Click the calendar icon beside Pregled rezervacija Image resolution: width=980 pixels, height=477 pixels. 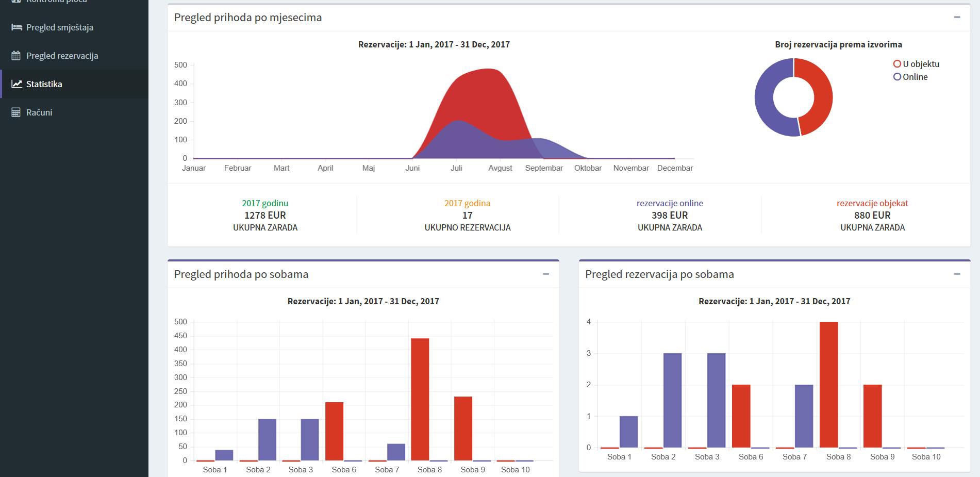[x=16, y=56]
